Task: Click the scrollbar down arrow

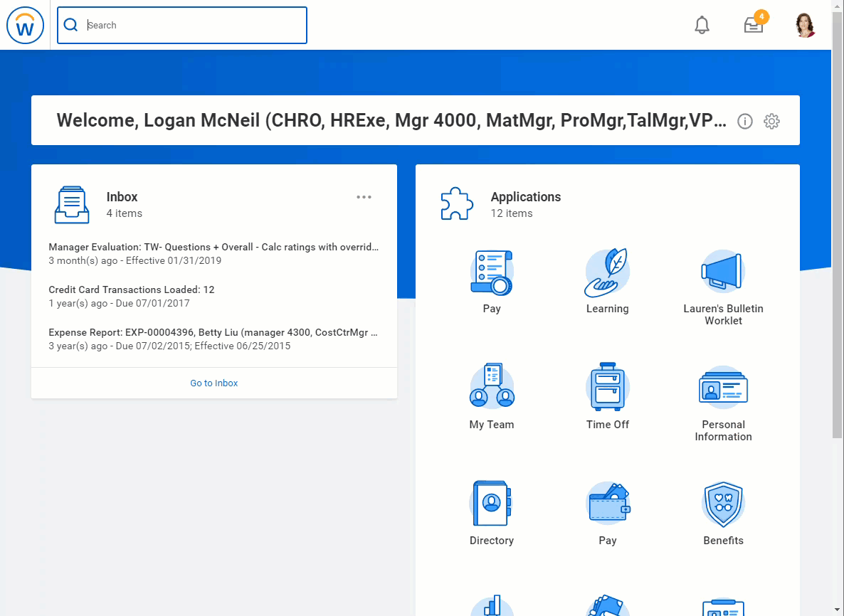Action: (838, 610)
